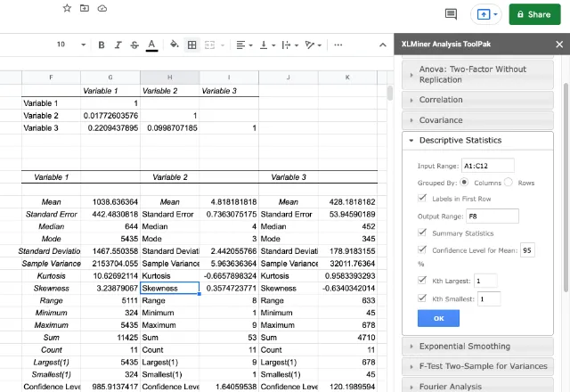
Task: Show more toolbar options
Action: point(338,45)
